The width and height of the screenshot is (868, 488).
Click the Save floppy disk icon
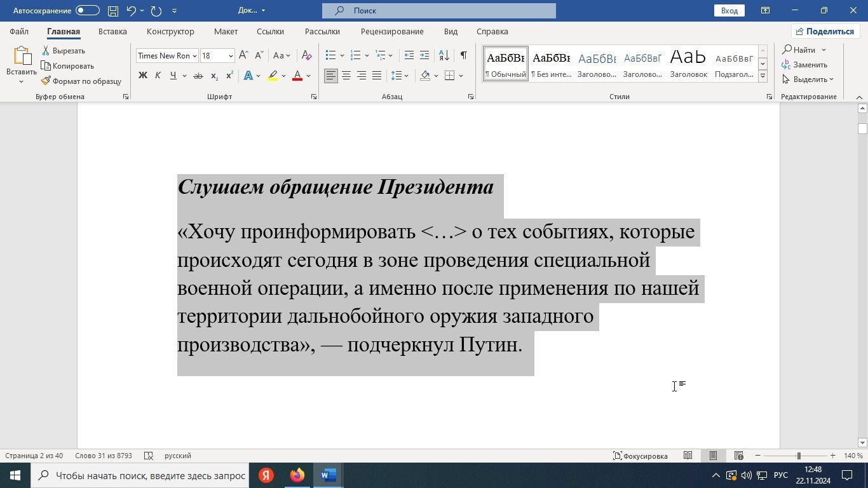tap(112, 11)
